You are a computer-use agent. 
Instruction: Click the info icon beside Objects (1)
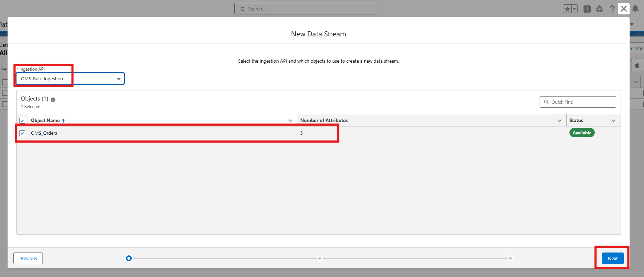[x=53, y=100]
